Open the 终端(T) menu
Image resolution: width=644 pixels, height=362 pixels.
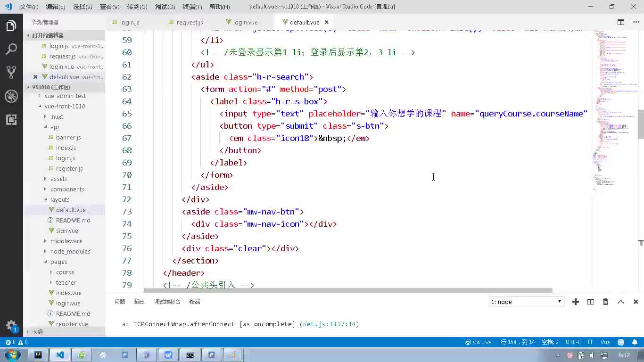point(192,7)
